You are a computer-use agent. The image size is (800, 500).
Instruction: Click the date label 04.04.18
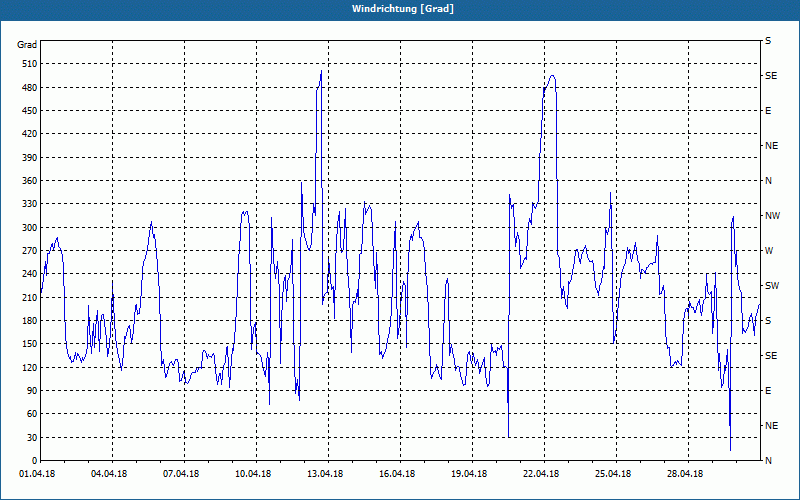point(109,474)
